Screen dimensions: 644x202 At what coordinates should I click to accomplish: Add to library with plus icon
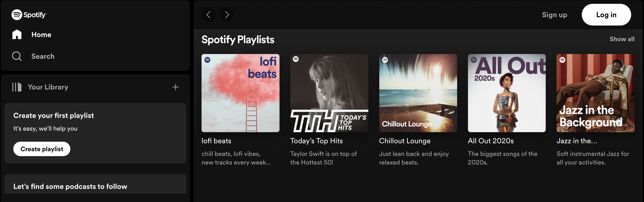pyautogui.click(x=176, y=87)
